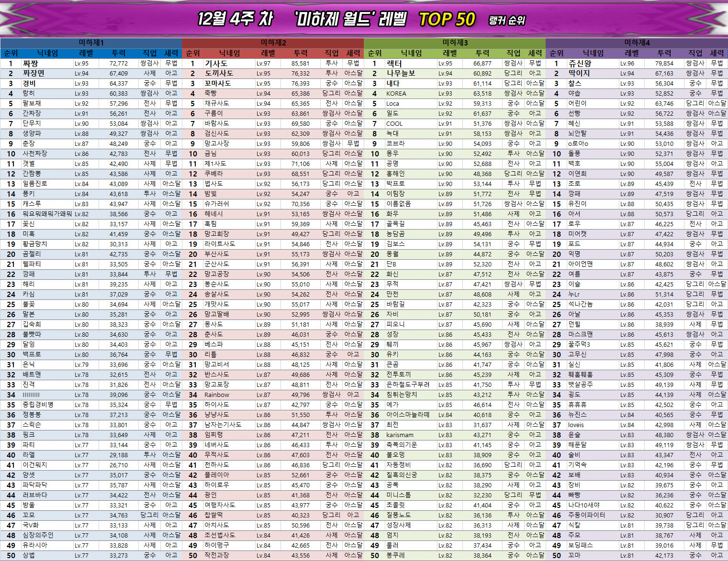Click 레벨 column header under 미하제3

click(x=450, y=53)
